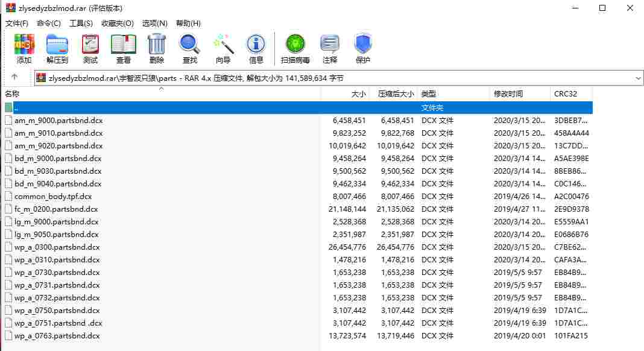Click the Info (信息) icon
This screenshot has width=644, height=351.
pos(256,45)
